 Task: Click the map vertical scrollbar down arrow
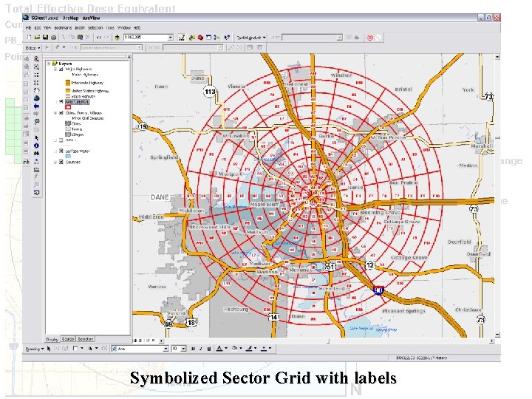[x=497, y=335]
